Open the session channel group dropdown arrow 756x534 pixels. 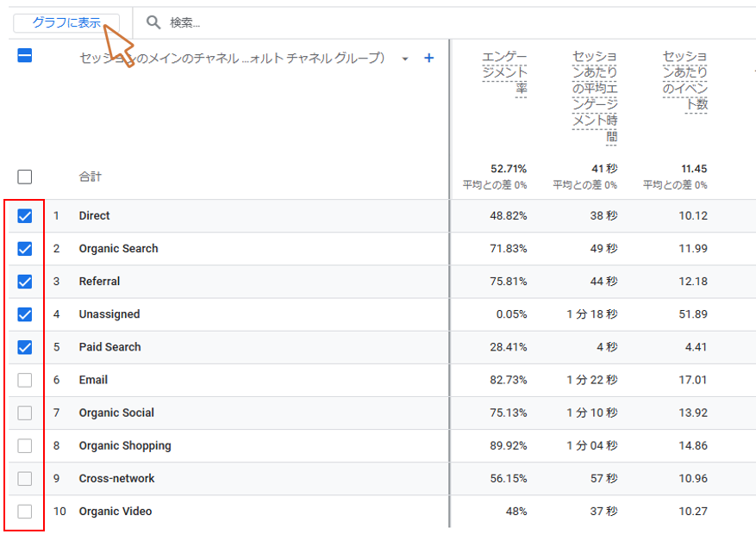point(405,59)
